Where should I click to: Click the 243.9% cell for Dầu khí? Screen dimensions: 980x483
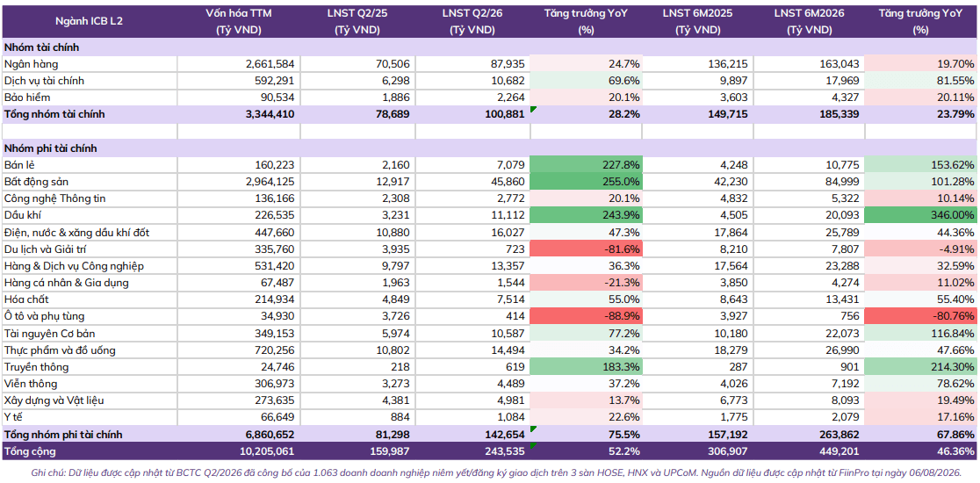point(586,215)
